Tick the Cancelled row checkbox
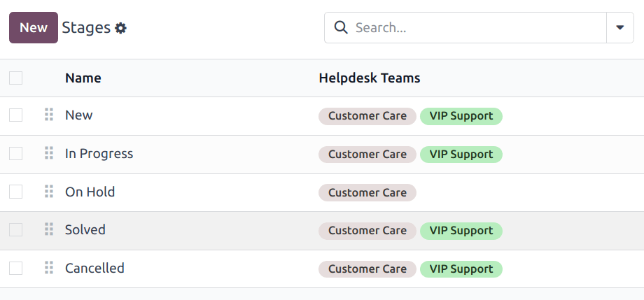 15,268
